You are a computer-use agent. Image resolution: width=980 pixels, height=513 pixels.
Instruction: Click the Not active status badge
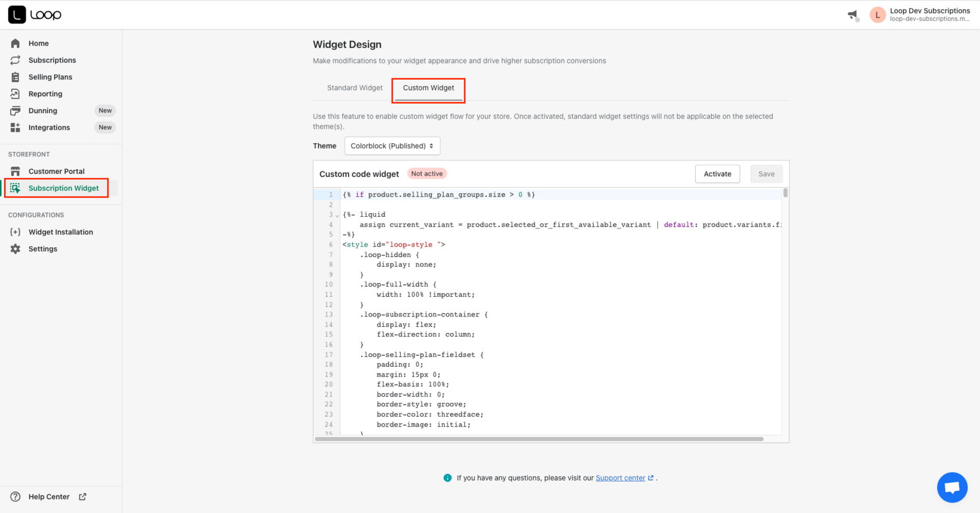pos(427,174)
